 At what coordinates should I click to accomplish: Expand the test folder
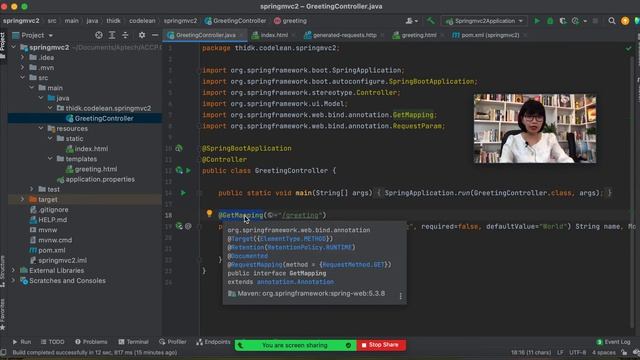point(32,189)
